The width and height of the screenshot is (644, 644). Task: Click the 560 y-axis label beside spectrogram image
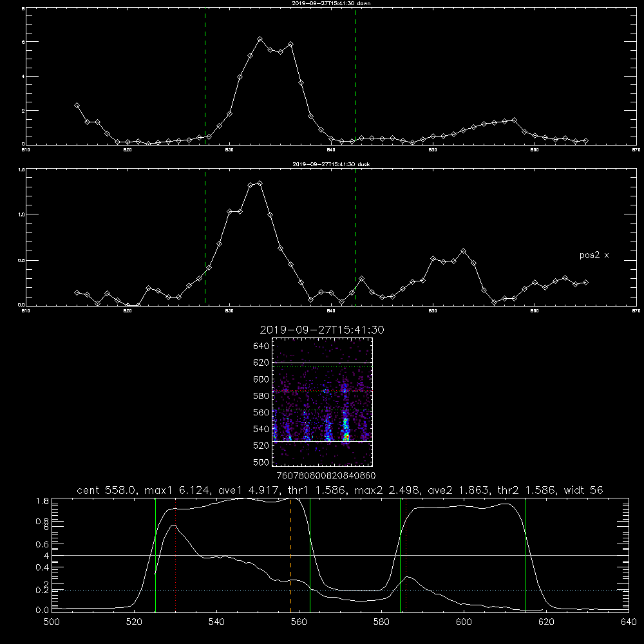[261, 412]
